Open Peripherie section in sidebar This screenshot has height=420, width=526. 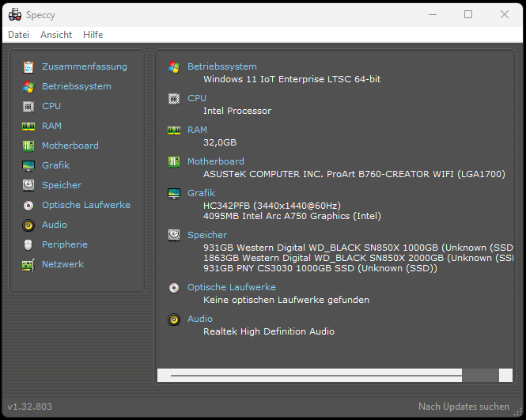pos(65,244)
